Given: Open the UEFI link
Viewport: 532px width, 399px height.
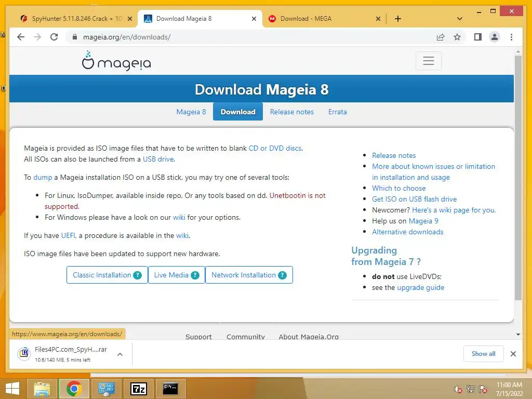Looking at the screenshot, I should [68, 235].
